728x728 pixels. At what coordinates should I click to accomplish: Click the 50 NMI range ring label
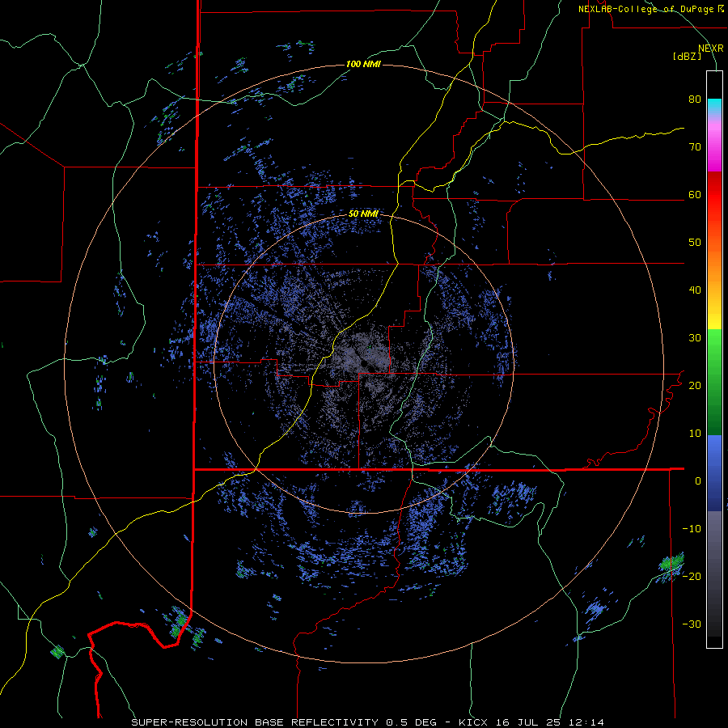(363, 214)
